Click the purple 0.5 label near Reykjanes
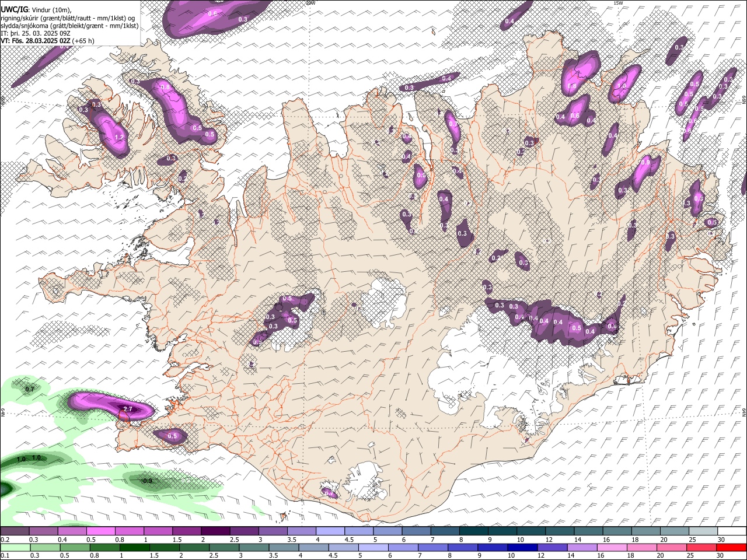747x560 pixels. tap(172, 436)
